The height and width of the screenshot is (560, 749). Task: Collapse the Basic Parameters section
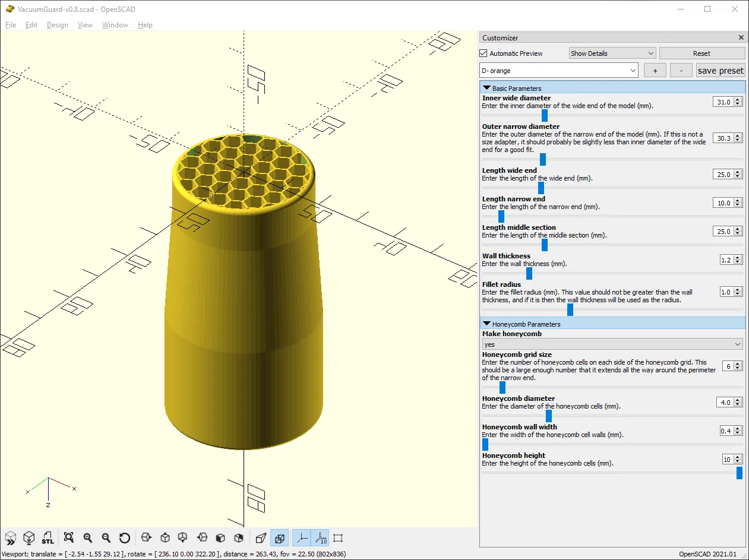pos(487,88)
